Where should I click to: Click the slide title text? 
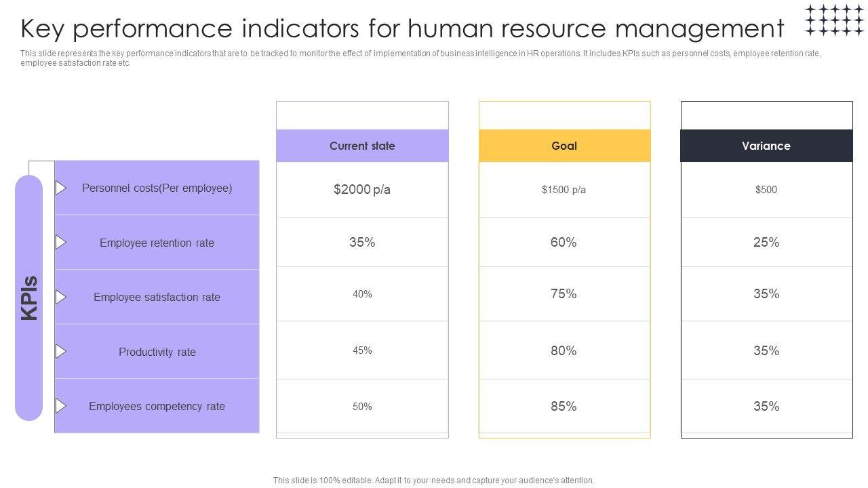tap(402, 28)
